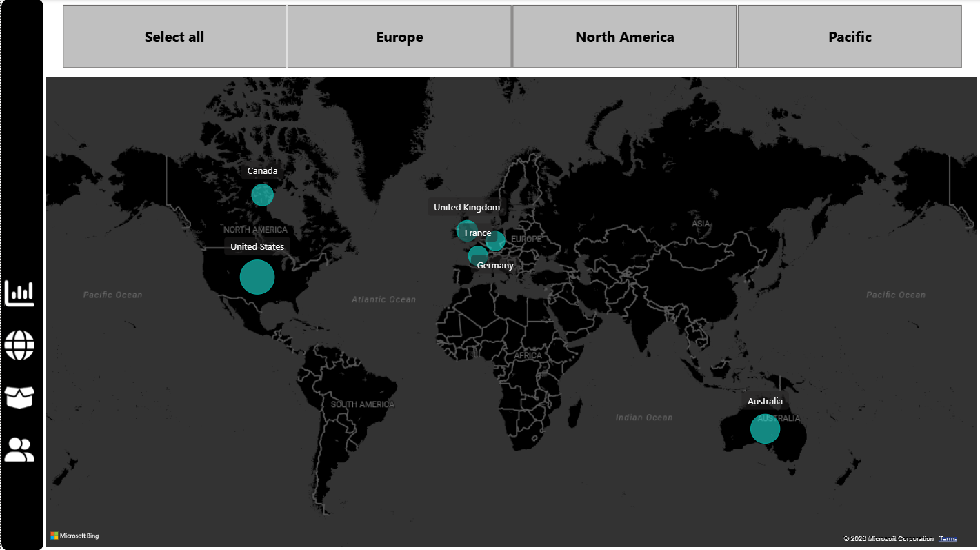Click the United Kingdom map label
This screenshot has width=980, height=550.
466,207
